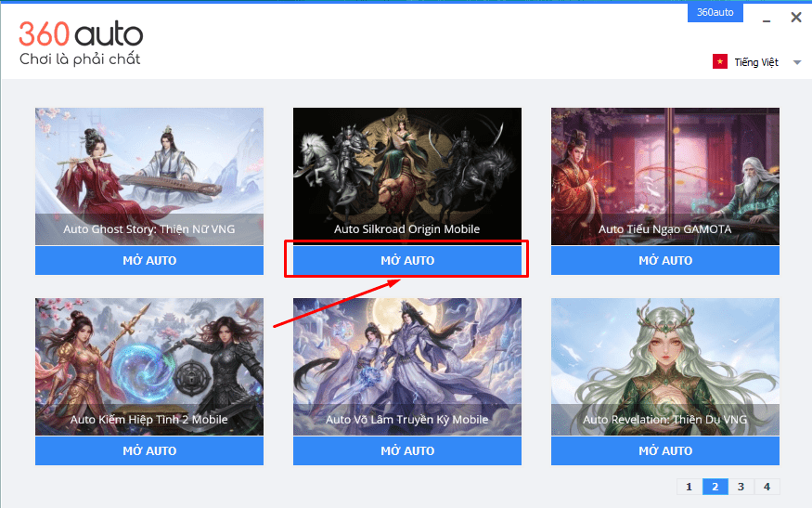Click the Vietnam flag icon

click(x=720, y=61)
